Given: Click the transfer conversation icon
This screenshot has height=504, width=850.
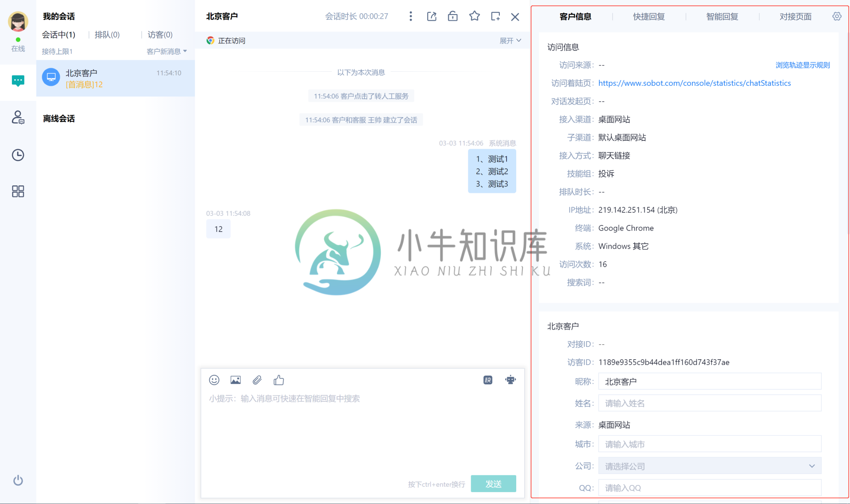Looking at the screenshot, I should pyautogui.click(x=432, y=16).
